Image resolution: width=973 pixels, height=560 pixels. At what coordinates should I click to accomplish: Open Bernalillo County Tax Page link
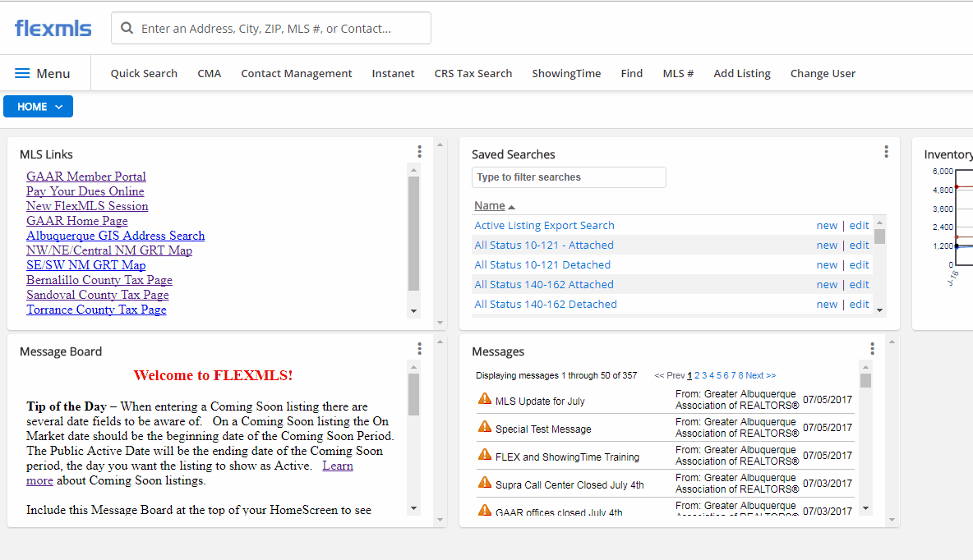[99, 280]
